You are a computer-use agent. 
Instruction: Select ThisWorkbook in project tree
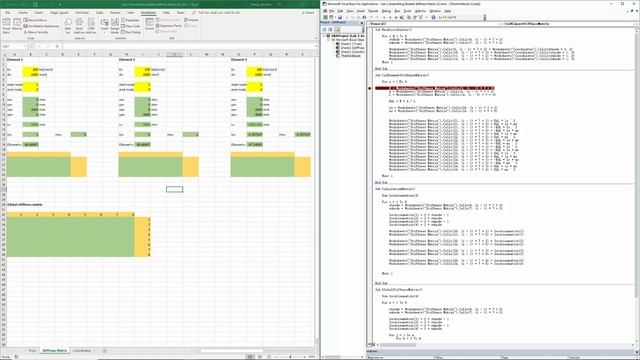(351, 56)
